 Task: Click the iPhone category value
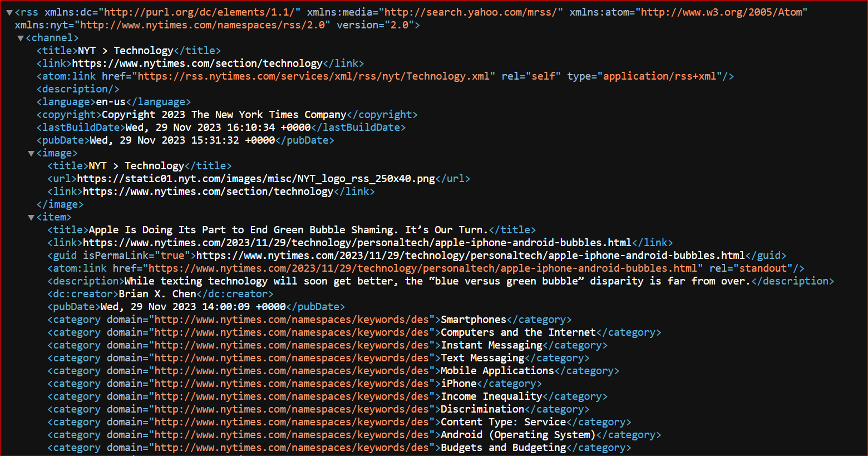click(458, 383)
